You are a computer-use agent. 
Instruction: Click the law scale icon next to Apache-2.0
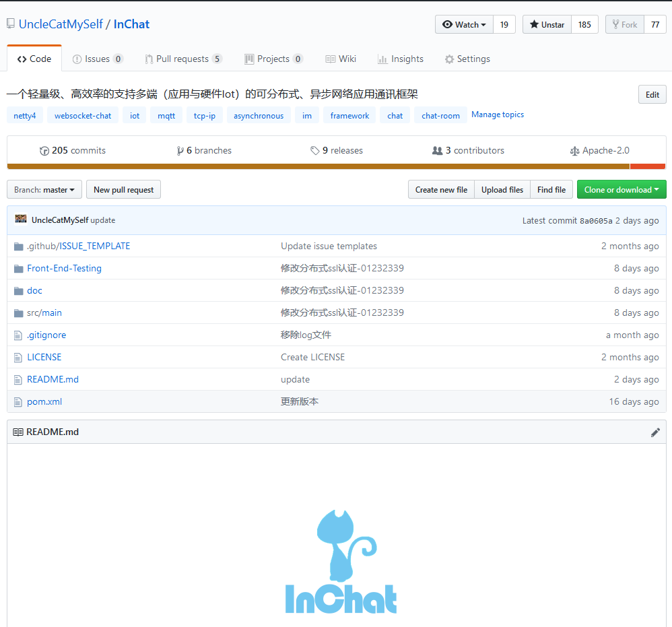point(574,151)
